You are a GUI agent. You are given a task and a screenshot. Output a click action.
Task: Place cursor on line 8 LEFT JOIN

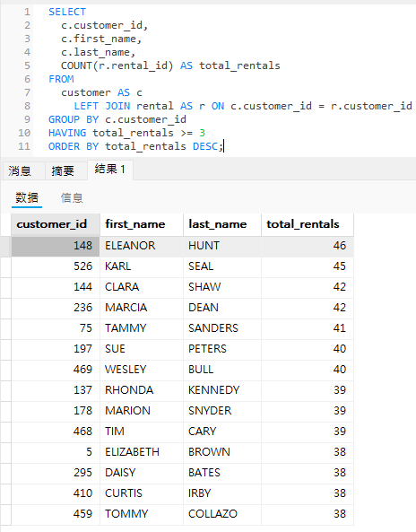[x=101, y=106]
